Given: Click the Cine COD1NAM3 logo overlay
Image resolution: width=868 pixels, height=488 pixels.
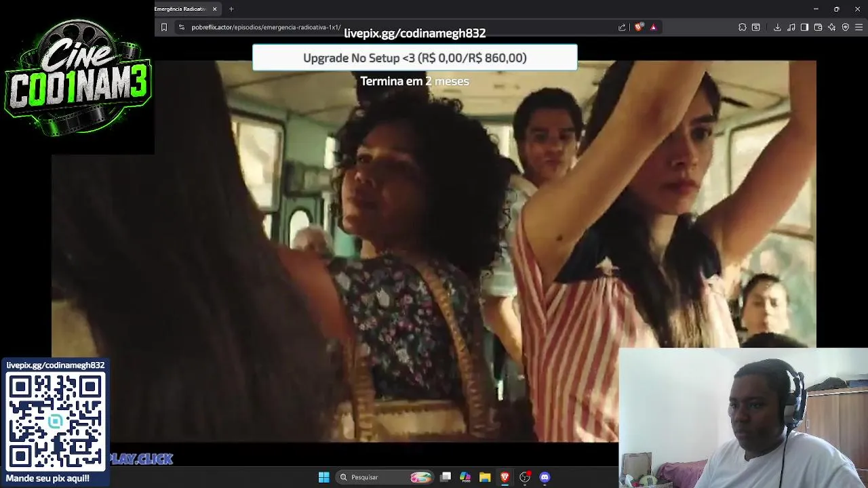Looking at the screenshot, I should (77, 77).
